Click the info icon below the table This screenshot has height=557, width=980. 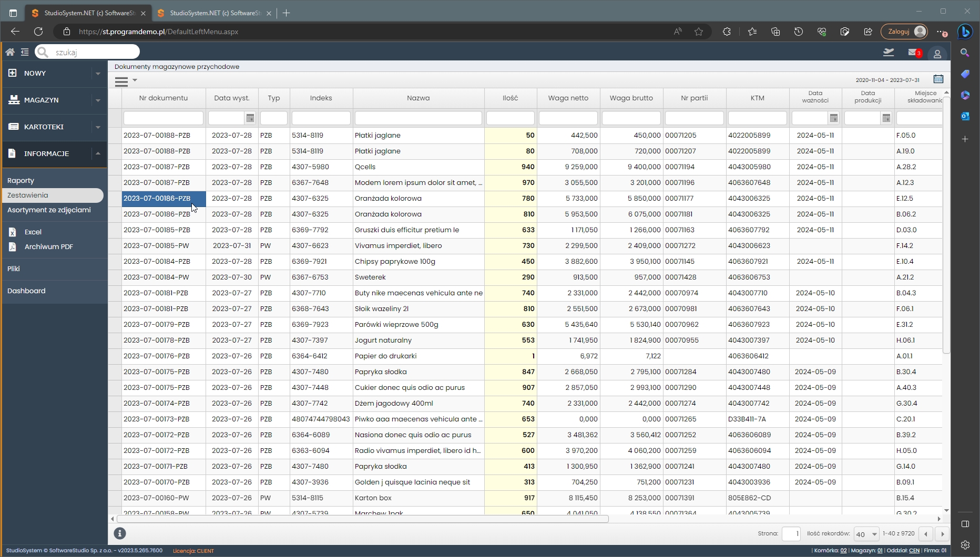pos(120,533)
